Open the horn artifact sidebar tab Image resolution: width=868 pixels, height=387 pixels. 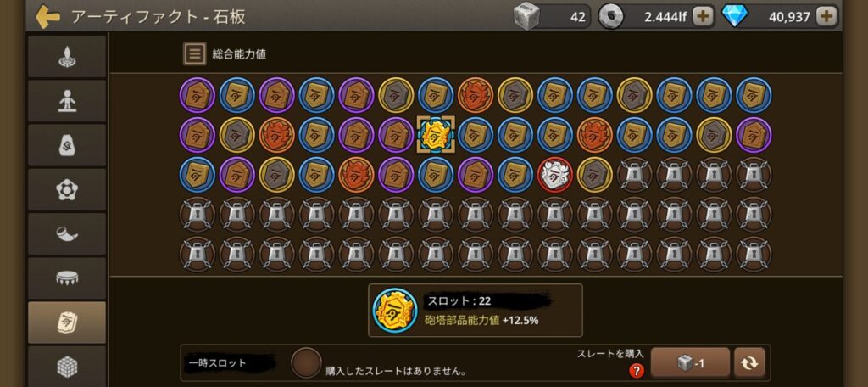[x=67, y=234]
